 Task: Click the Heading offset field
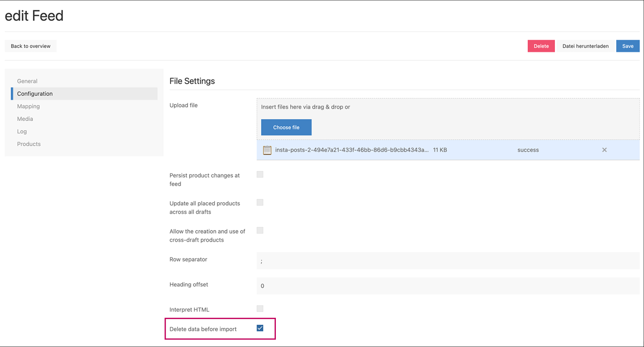click(447, 286)
